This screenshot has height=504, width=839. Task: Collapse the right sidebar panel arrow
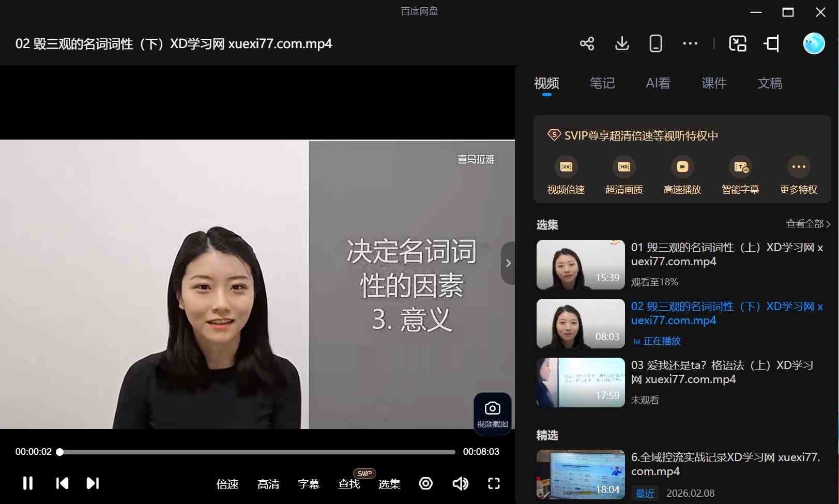(508, 263)
